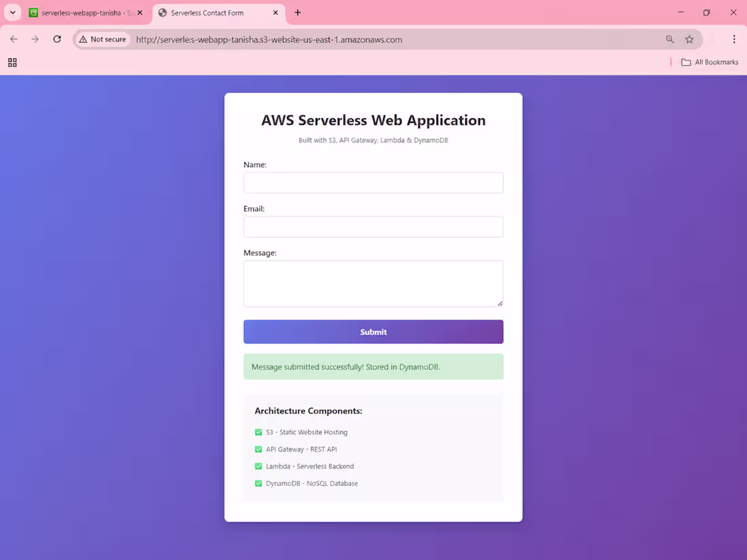Screen dimensions: 747x560
Task: Focus the Email input field
Action: point(373,227)
